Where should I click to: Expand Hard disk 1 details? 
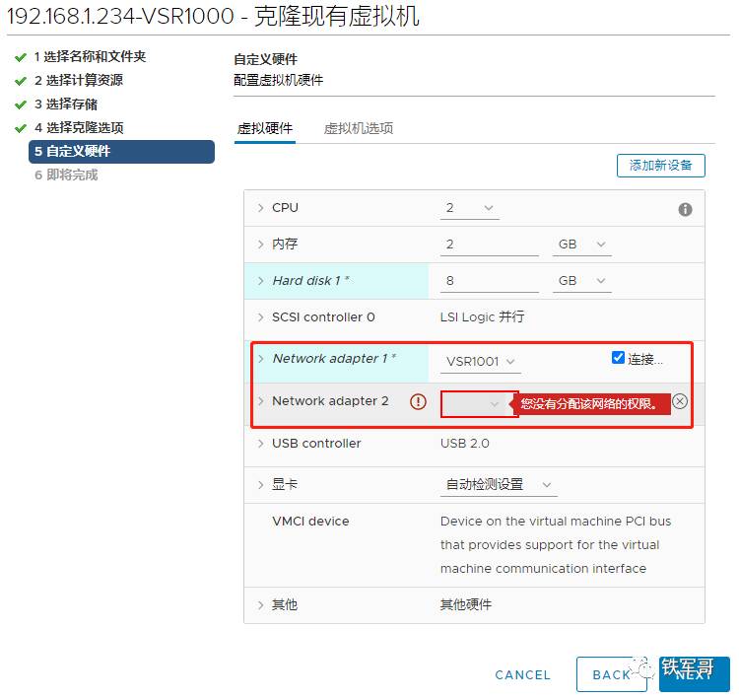261,281
